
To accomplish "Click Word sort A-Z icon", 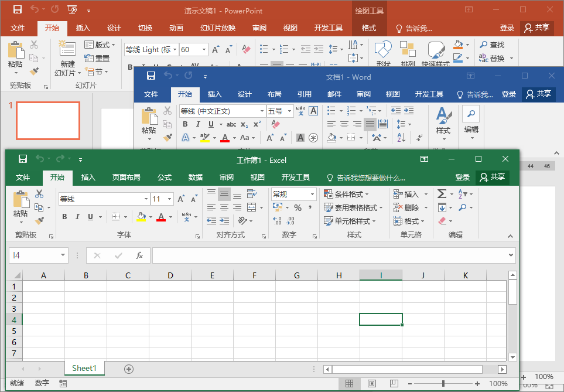I will tap(401, 138).
